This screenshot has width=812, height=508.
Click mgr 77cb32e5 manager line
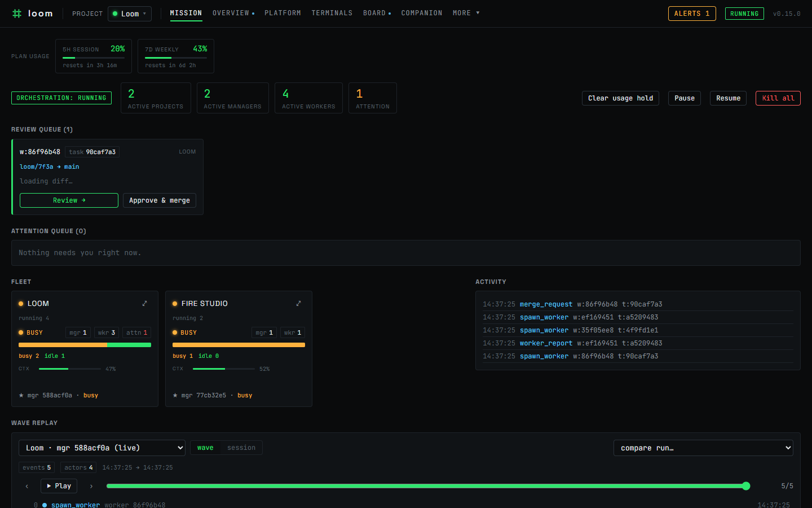click(213, 396)
